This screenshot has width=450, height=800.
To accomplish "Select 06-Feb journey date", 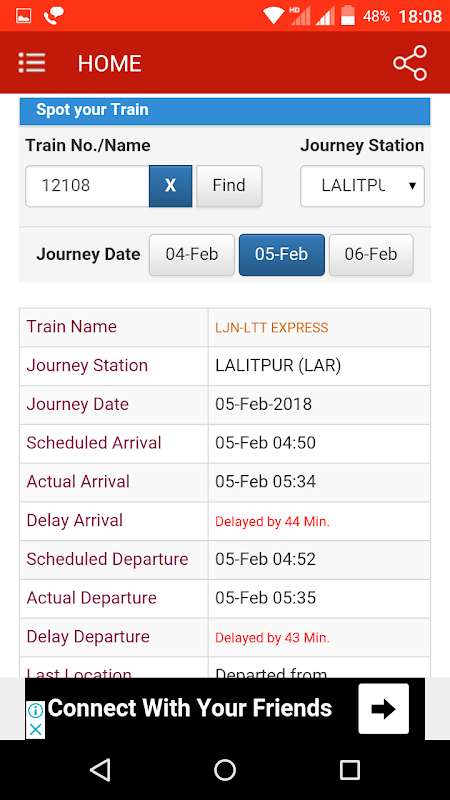I will pyautogui.click(x=371, y=255).
